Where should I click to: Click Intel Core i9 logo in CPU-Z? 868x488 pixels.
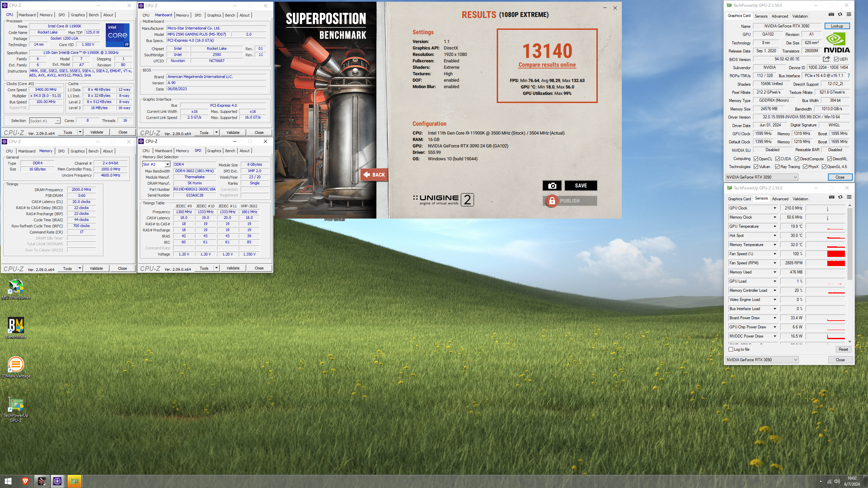tap(118, 35)
